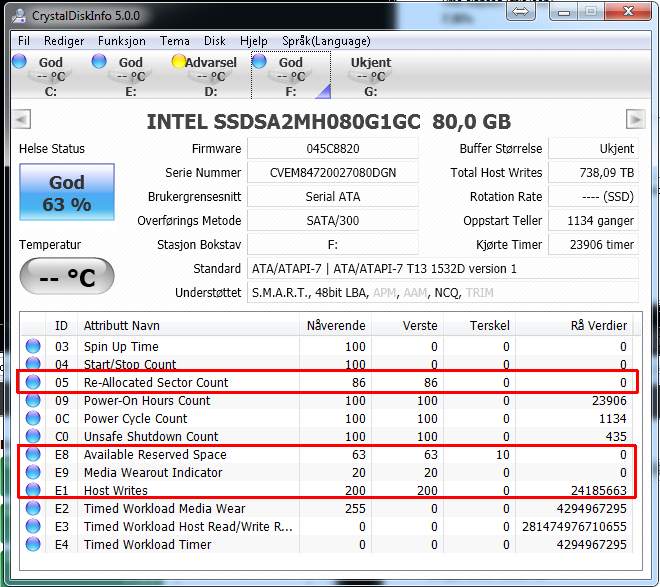This screenshot has width=660, height=587.
Task: Click status orb of Timed Workload Timer row
Action: coord(33,544)
